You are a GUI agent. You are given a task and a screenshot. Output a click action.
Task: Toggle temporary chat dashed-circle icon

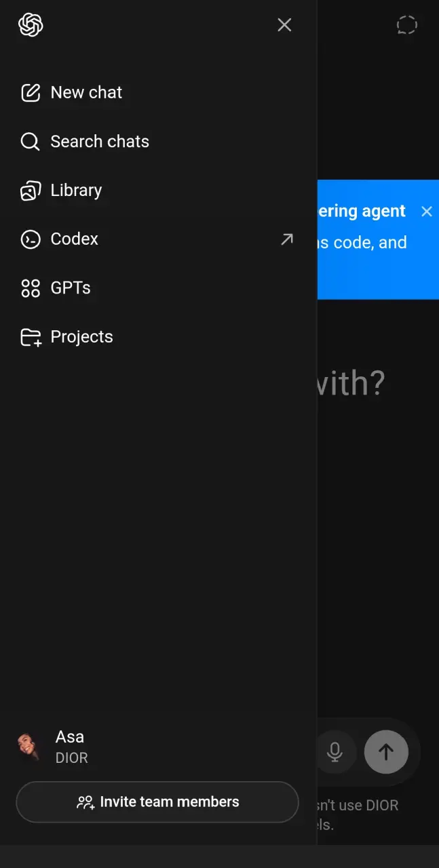406,25
